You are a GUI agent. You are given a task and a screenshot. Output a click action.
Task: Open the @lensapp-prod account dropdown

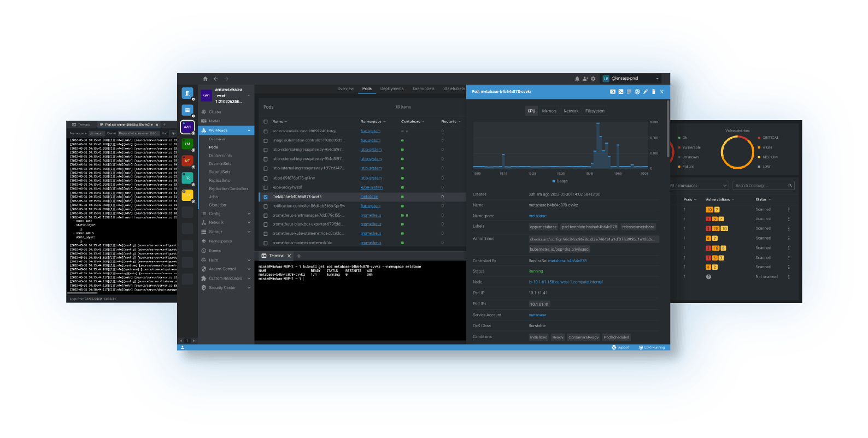coord(632,79)
